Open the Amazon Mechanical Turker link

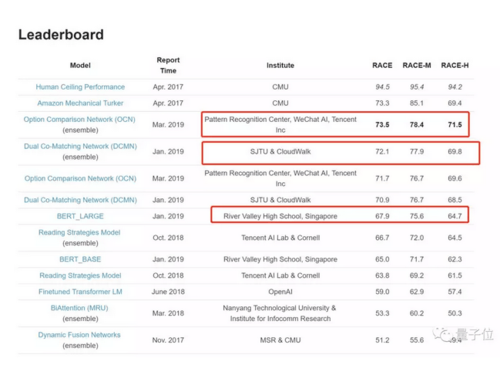point(80,103)
